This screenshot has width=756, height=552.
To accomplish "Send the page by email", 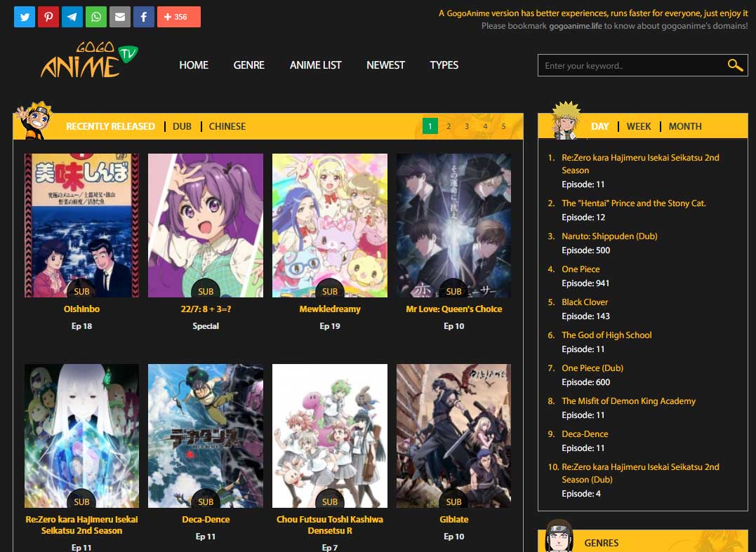I will coord(119,16).
